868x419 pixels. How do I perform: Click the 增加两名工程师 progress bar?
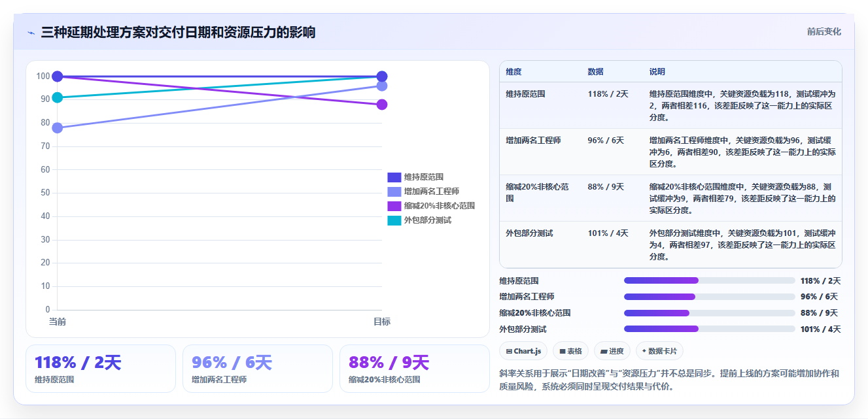pos(710,297)
